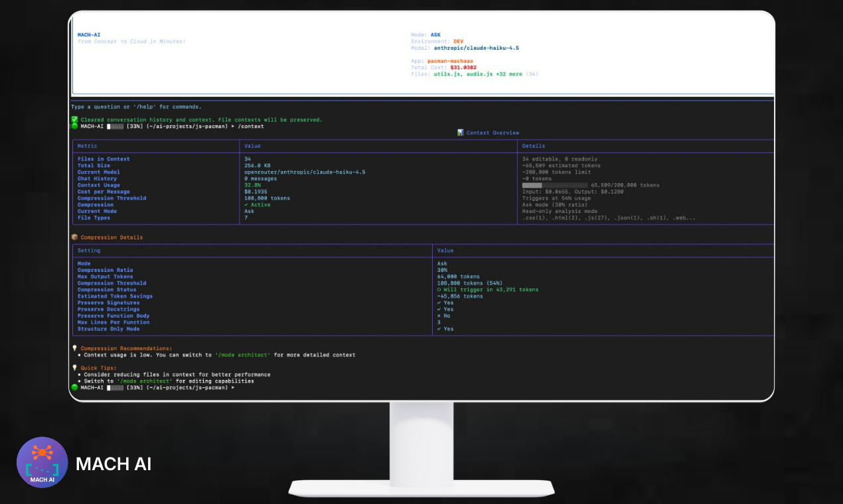Image resolution: width=843 pixels, height=504 pixels.
Task: Click 'utils.js, audio.js +32 more' files text
Action: [x=478, y=74]
